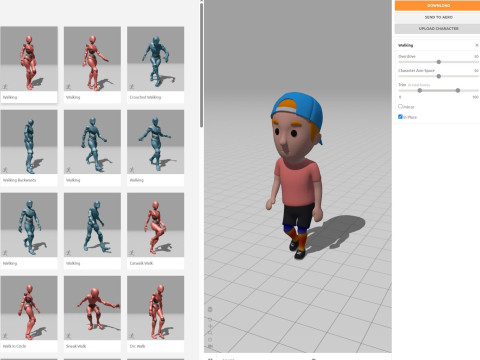Click the motion icon on Walk In Circle card
Screen dimensions: 480x360
click(5, 336)
